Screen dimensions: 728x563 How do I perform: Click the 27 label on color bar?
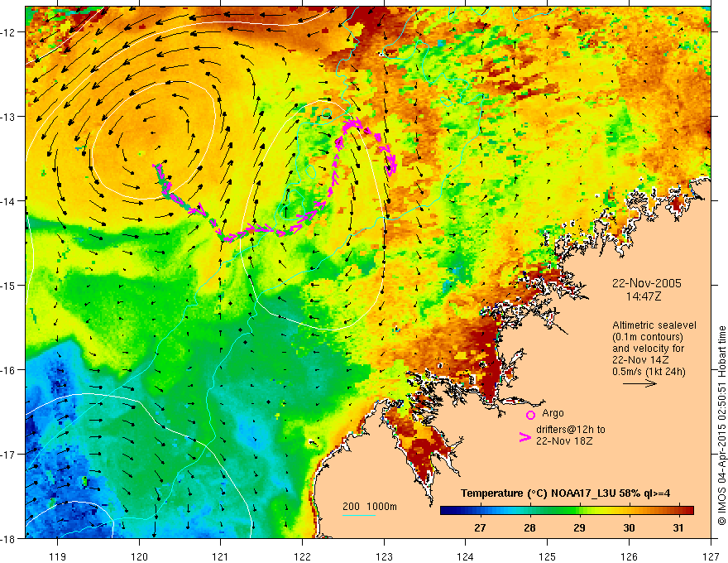click(480, 527)
